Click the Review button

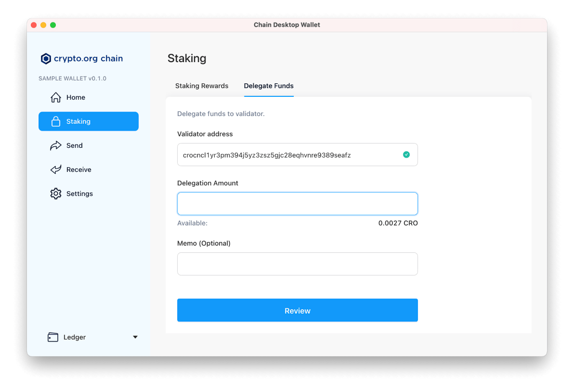(x=297, y=310)
